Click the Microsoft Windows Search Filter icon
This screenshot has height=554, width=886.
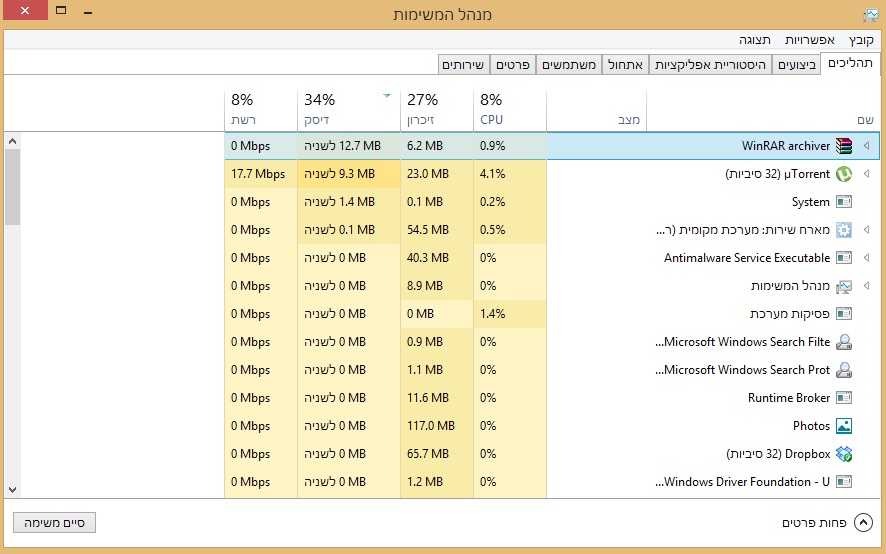[844, 342]
